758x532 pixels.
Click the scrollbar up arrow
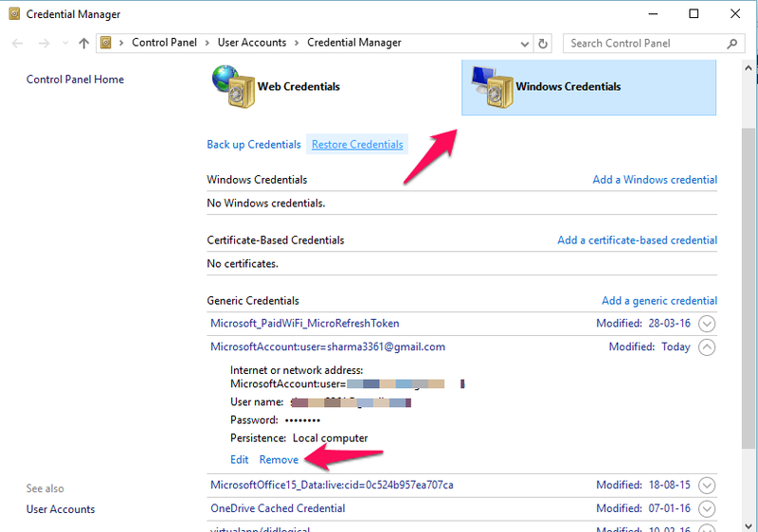pyautogui.click(x=749, y=68)
